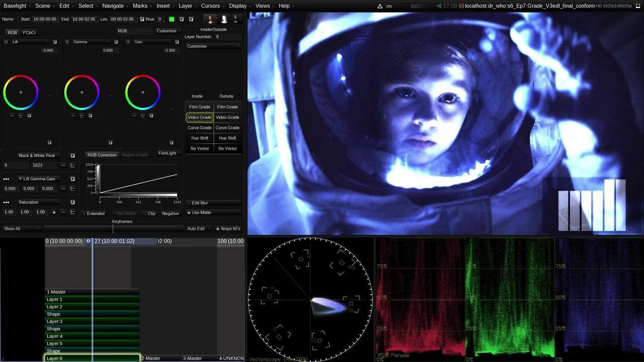Open the Scene menu
644x362 pixels.
43,6
